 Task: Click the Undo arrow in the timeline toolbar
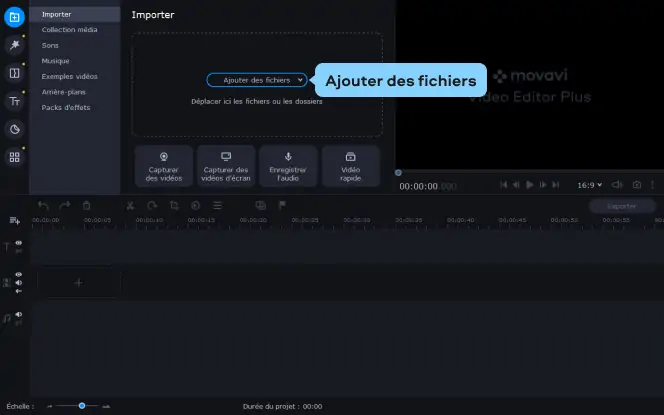point(43,205)
